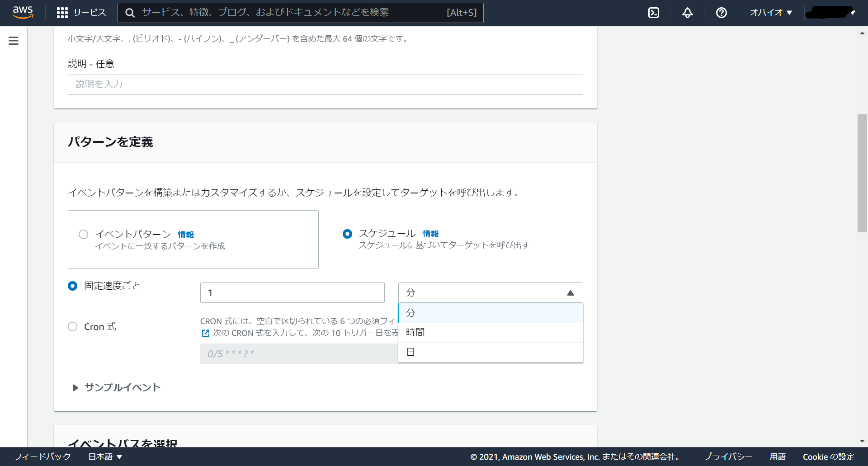868x466 pixels.
Task: Click the page vertical scrollbar thumb
Action: pyautogui.click(x=862, y=173)
